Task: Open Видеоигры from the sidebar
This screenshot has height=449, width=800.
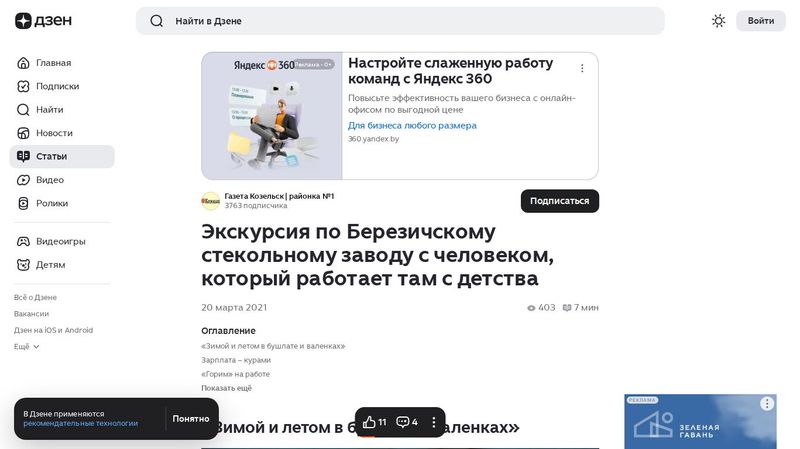Action: tap(62, 241)
